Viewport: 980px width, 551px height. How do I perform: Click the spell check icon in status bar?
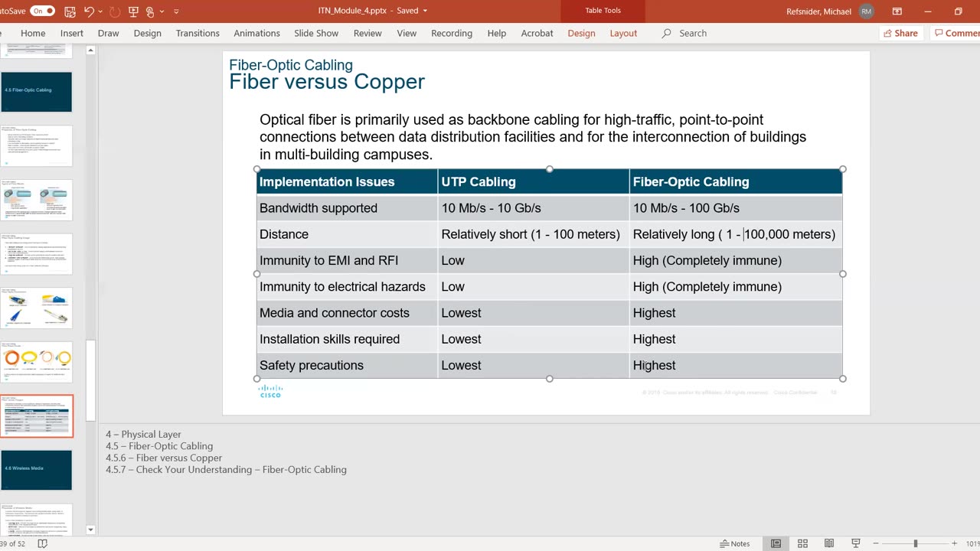(42, 543)
